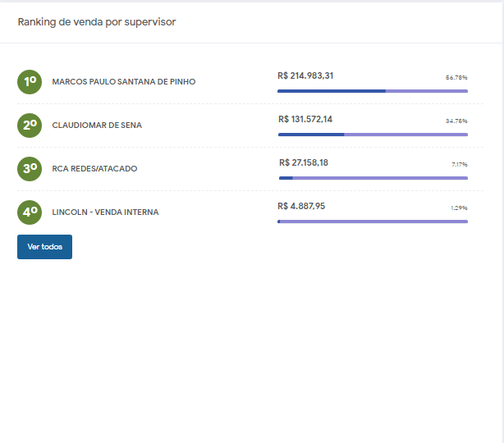This screenshot has height=443, width=504.
Task: Click the 4º rank badge icon
Action: [30, 212]
